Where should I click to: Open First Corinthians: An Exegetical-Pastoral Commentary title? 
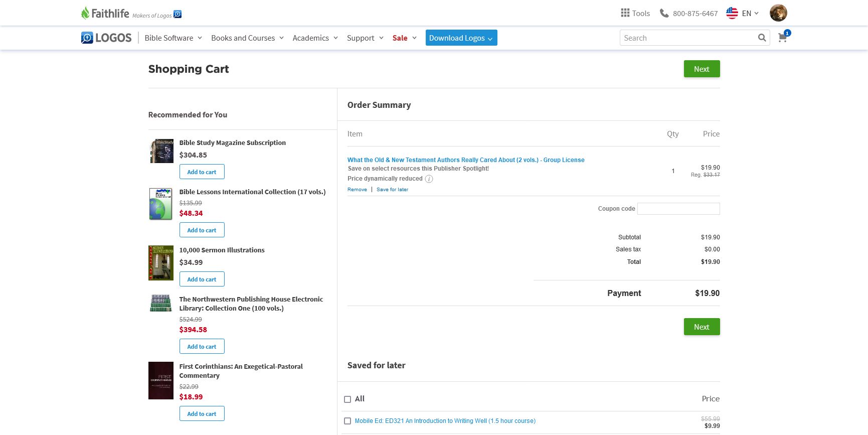click(x=241, y=371)
